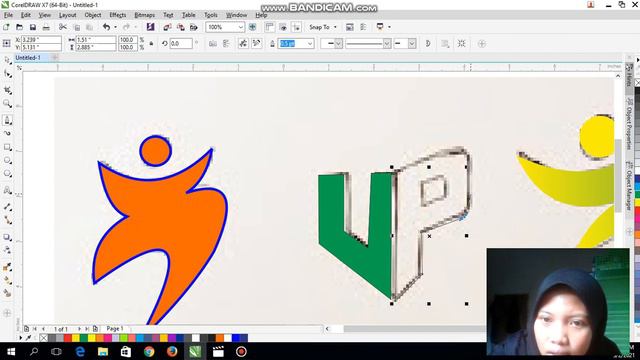Expand the Undo history dropdown arrow
This screenshot has width=640, height=360.
click(115, 27)
